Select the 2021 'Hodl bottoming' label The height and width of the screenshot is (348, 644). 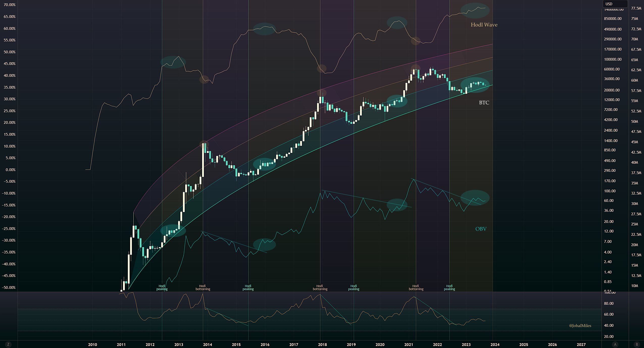coord(416,288)
